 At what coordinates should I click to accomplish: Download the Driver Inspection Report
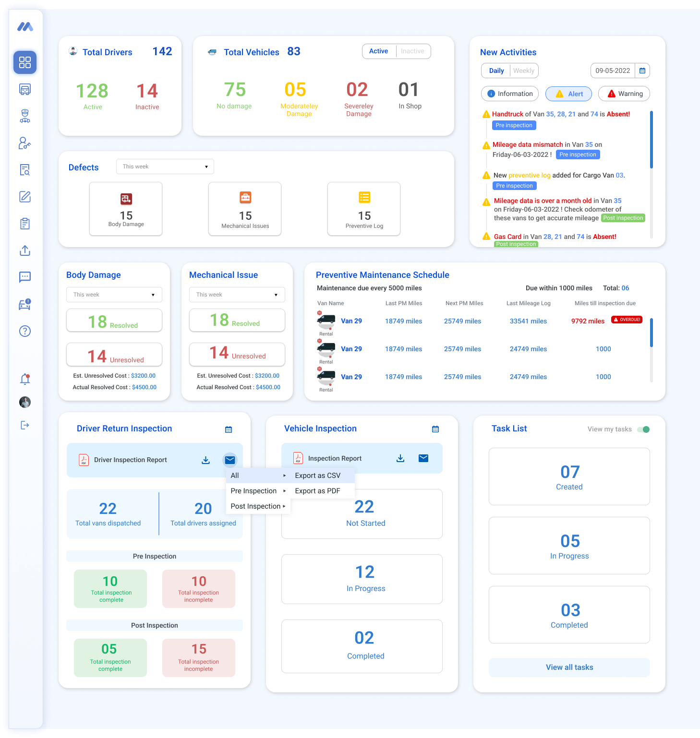[205, 460]
